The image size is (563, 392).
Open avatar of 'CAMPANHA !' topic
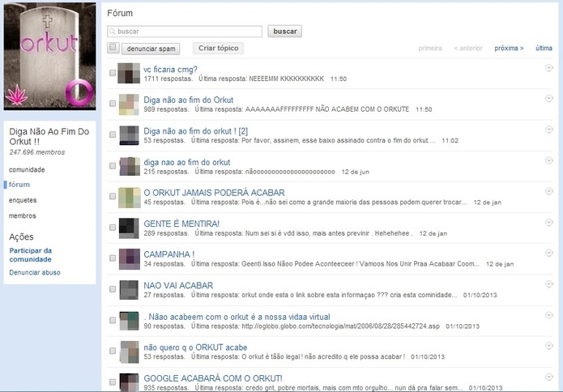click(129, 259)
